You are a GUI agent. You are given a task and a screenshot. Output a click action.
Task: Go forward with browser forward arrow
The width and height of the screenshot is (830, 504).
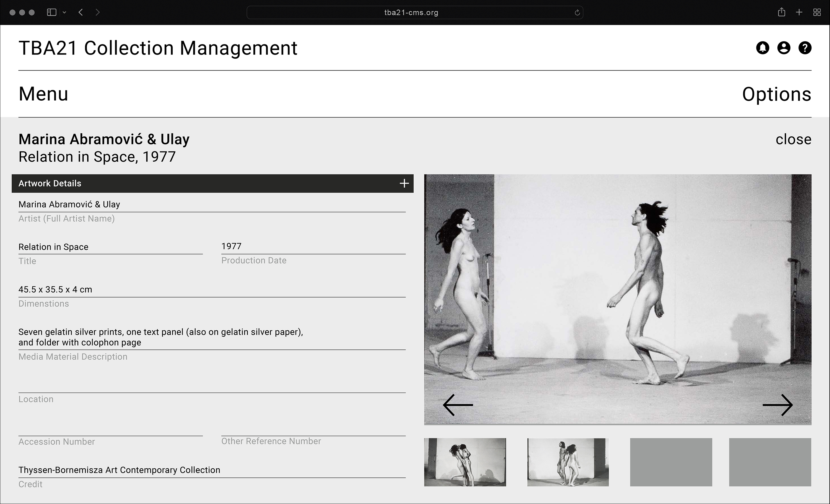pos(98,12)
